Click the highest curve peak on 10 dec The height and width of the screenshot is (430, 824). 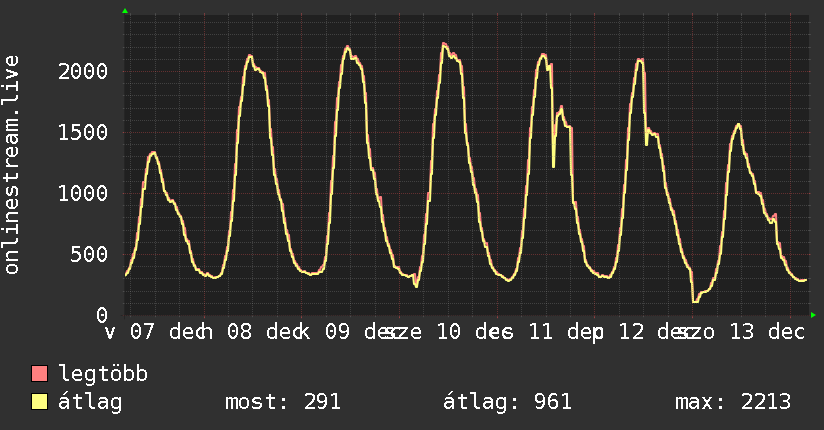(x=444, y=44)
